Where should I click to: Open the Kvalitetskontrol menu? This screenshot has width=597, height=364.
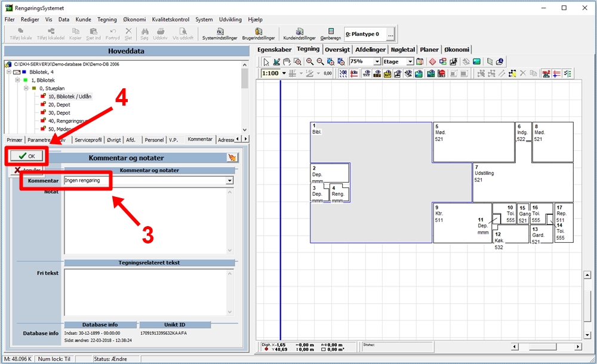pos(171,20)
